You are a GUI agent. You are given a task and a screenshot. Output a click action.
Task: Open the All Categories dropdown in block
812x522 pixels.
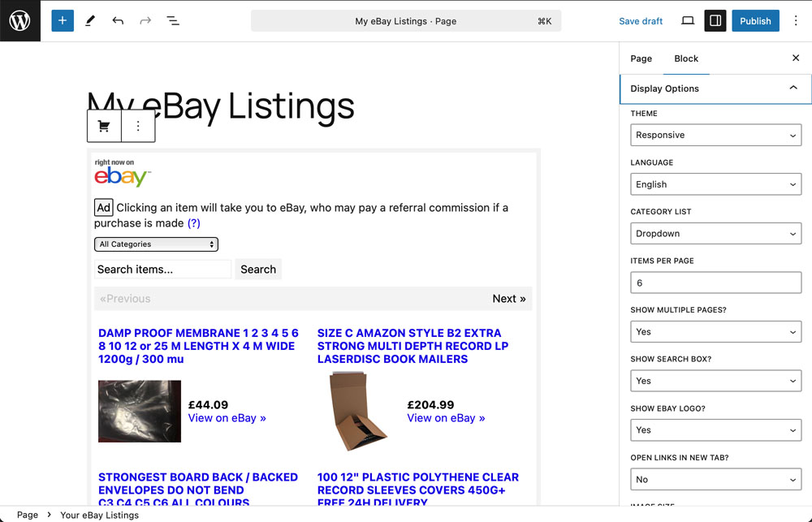click(x=156, y=244)
